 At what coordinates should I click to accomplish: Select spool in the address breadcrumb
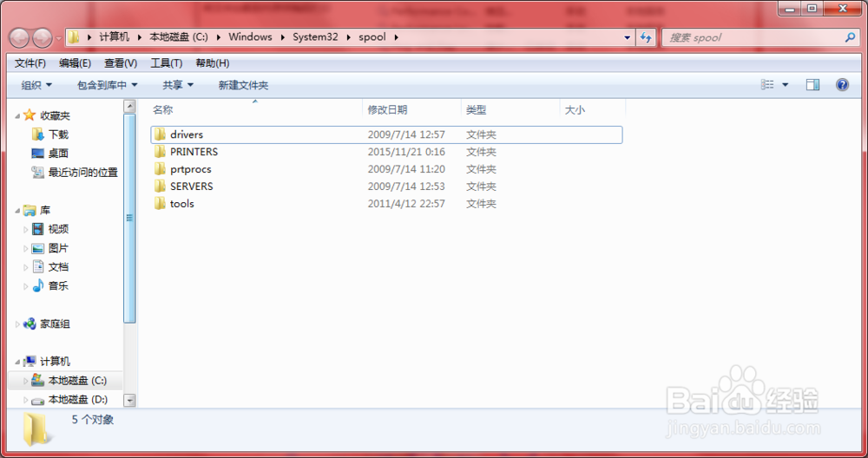(x=372, y=37)
